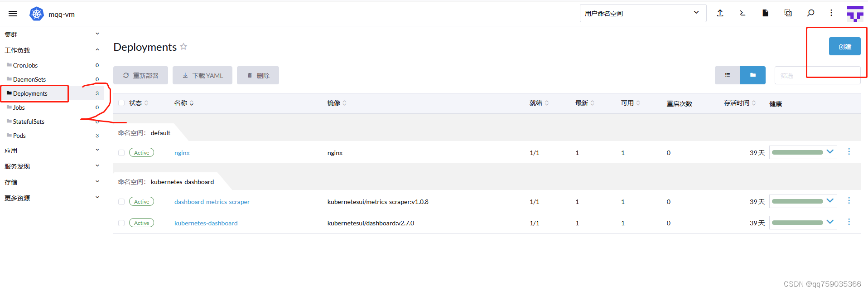Open row actions menu for nginx

(849, 152)
